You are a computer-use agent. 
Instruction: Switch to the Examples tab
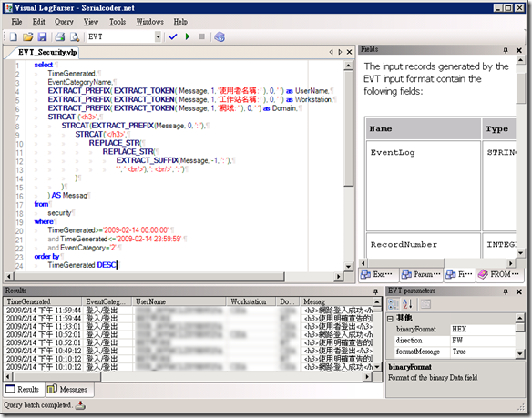coord(378,274)
